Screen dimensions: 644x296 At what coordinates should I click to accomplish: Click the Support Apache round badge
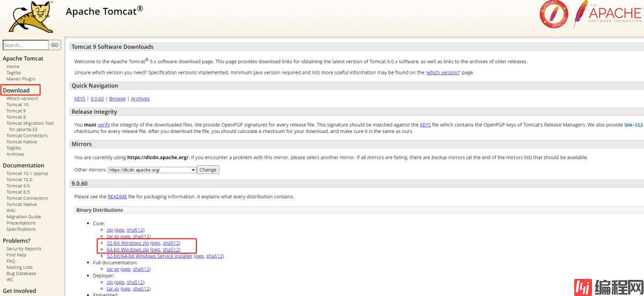[553, 15]
